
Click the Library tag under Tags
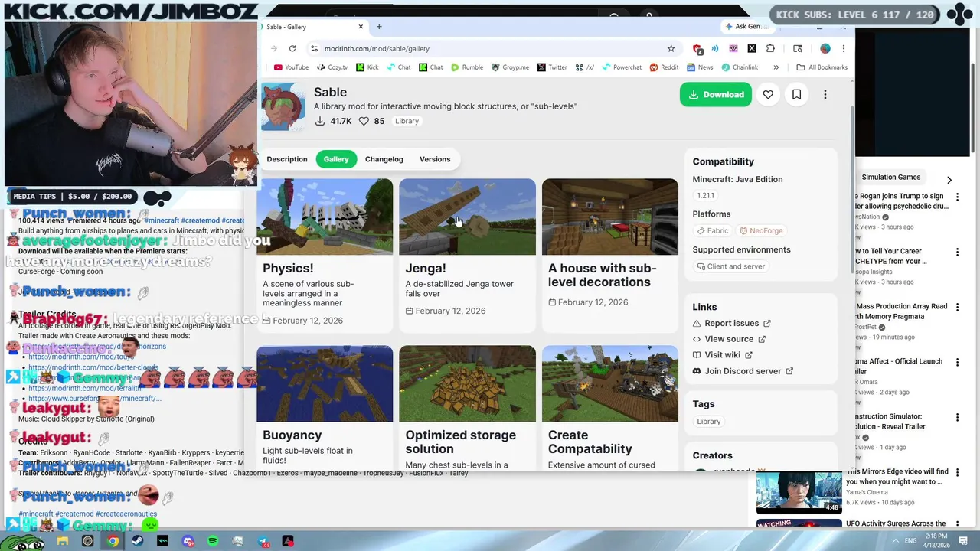(x=708, y=422)
